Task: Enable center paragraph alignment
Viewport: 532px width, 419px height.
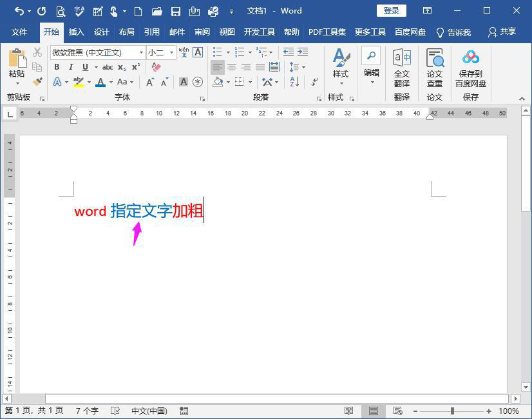Action: [231, 66]
